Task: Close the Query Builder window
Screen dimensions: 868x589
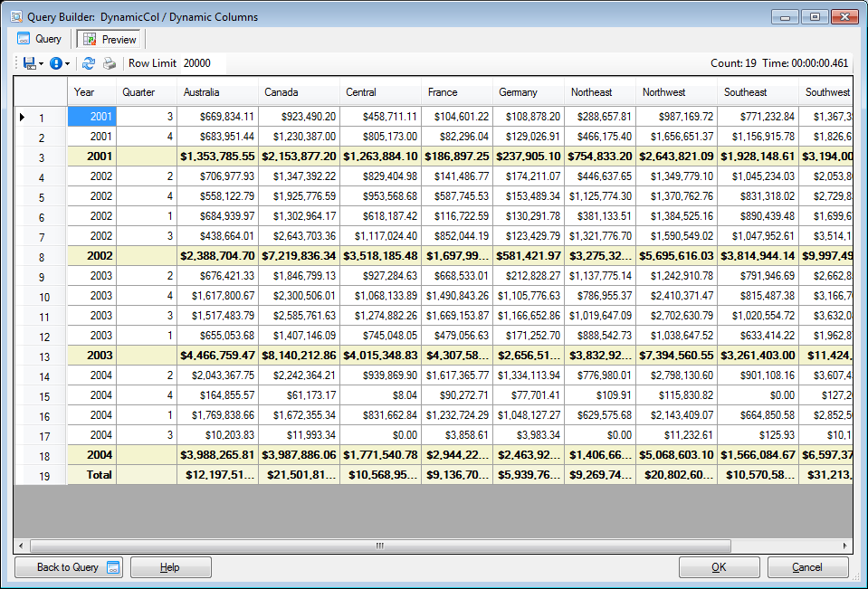Action: coord(844,16)
